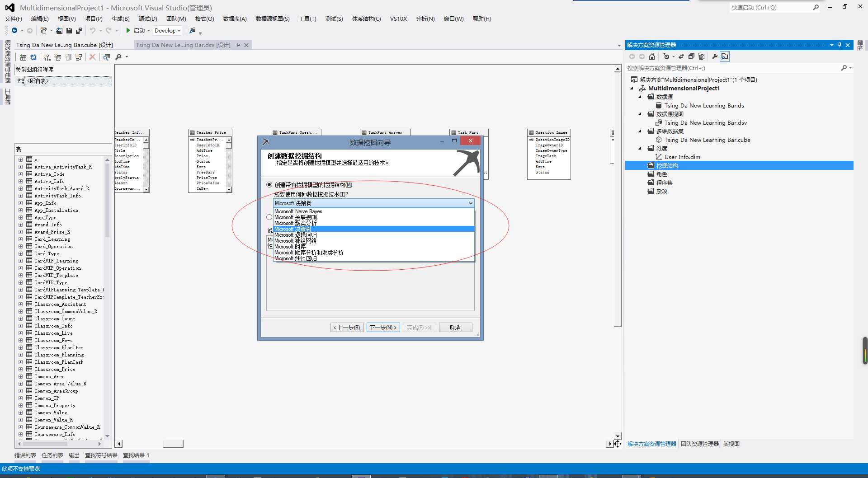The width and height of the screenshot is (868, 478).
Task: Choose Microsoft 神经网络 option
Action: [x=374, y=241]
